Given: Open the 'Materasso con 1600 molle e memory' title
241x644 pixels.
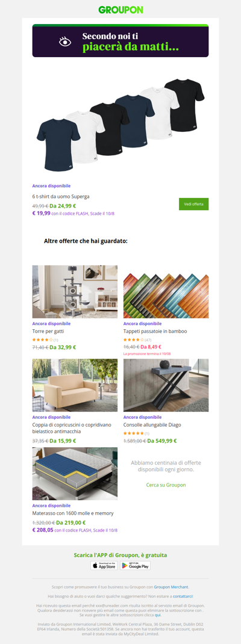Looking at the screenshot, I should coord(73,513).
